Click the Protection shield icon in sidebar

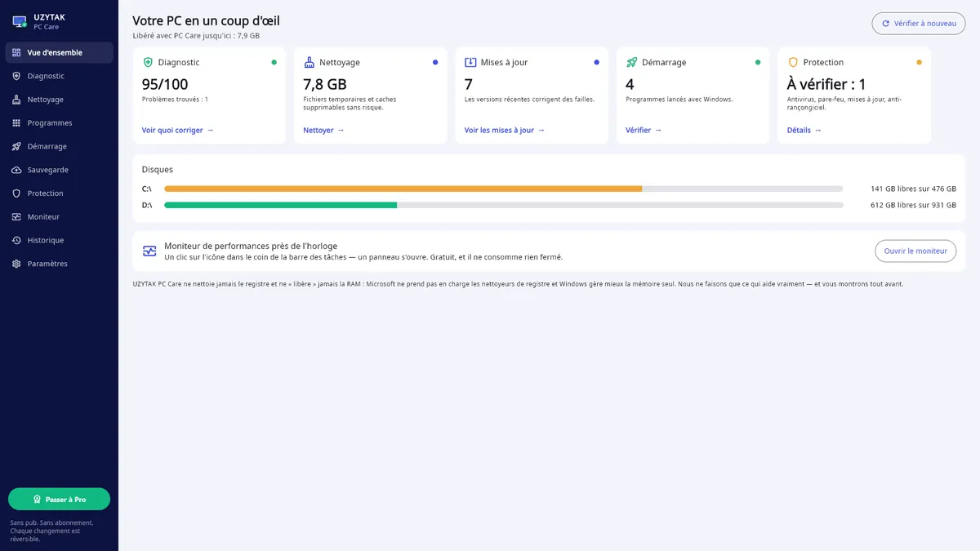tap(16, 193)
